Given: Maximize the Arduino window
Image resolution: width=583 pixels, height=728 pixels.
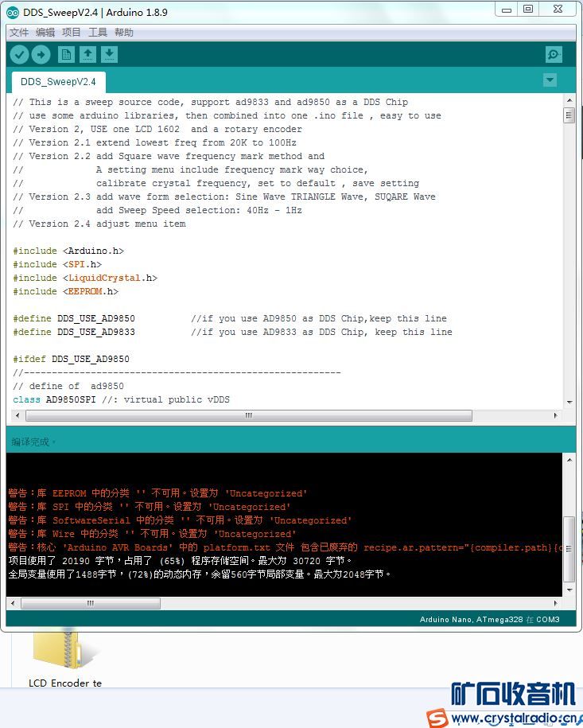Looking at the screenshot, I should [x=528, y=10].
